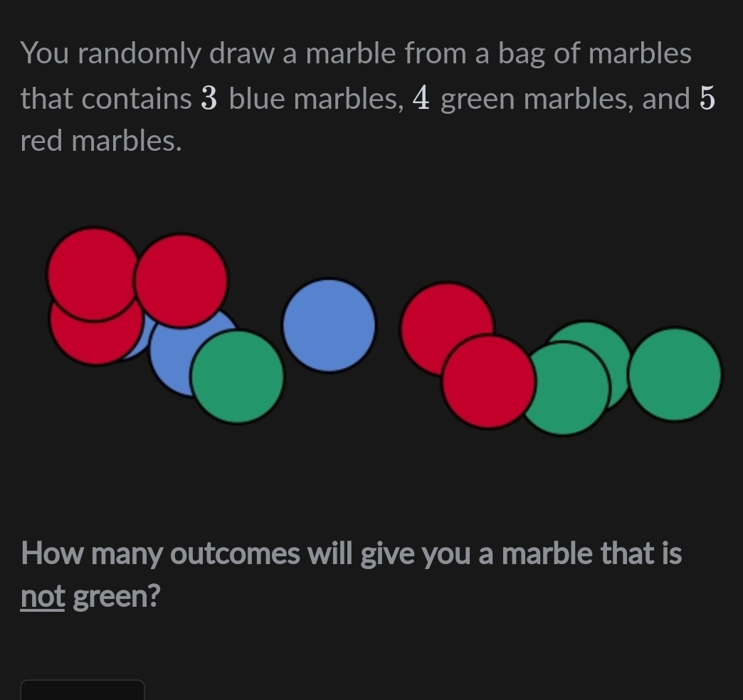The width and height of the screenshot is (743, 700).
Task: Click the number 4 before "green marbles"
Action: coord(421,99)
